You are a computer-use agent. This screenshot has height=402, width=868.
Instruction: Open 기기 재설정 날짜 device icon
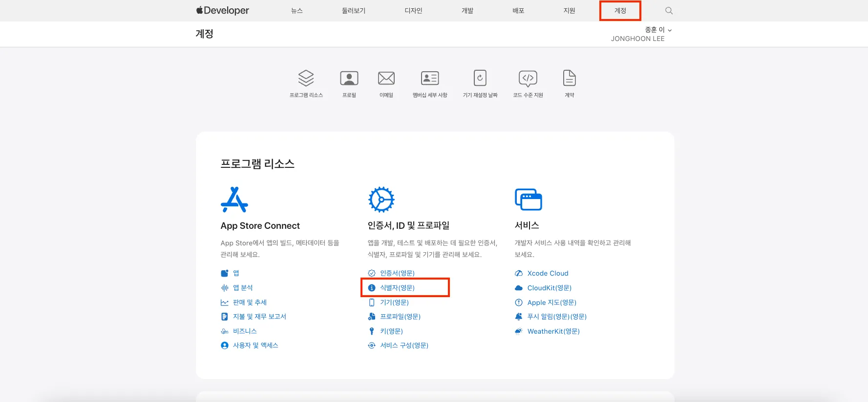(x=480, y=78)
